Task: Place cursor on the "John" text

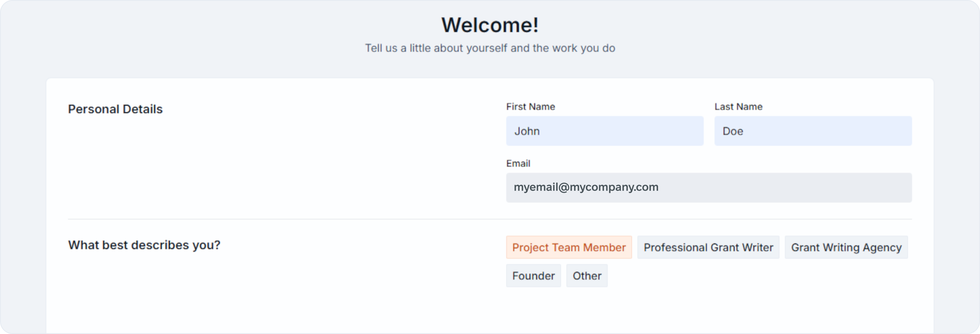Action: [x=527, y=131]
